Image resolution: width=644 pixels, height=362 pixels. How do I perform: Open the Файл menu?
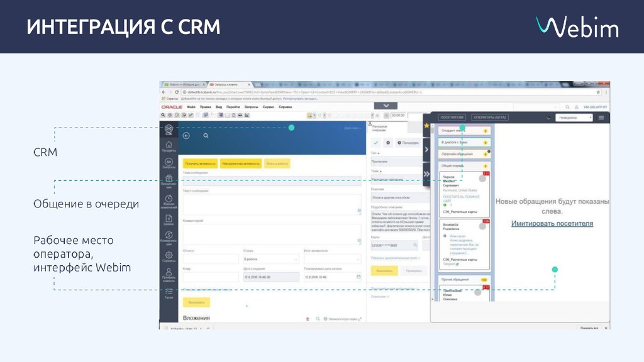click(191, 107)
